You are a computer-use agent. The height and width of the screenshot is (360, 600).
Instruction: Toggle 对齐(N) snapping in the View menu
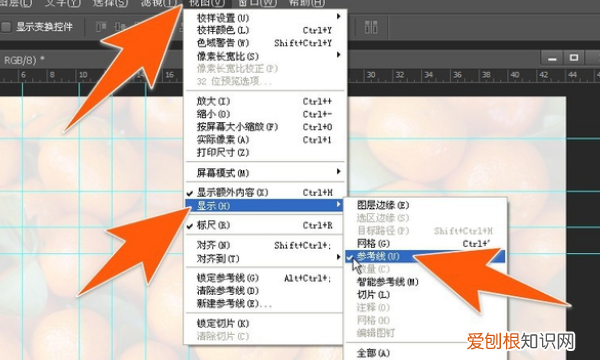(265, 245)
